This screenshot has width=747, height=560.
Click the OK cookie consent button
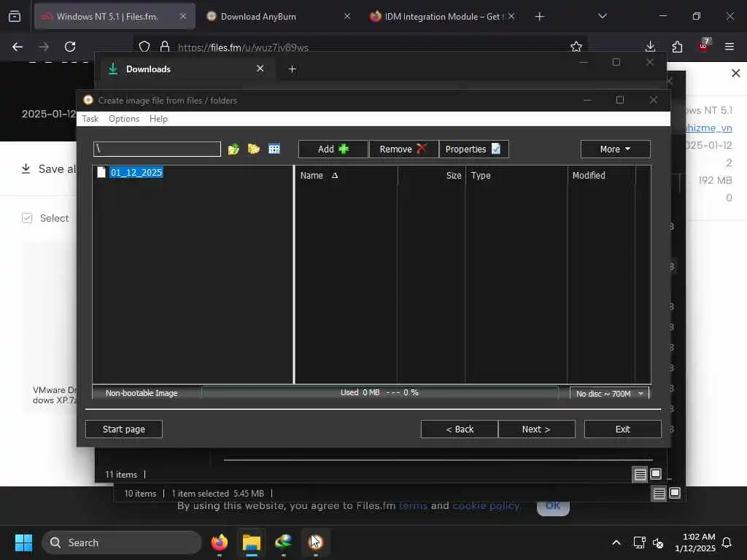pos(553,507)
